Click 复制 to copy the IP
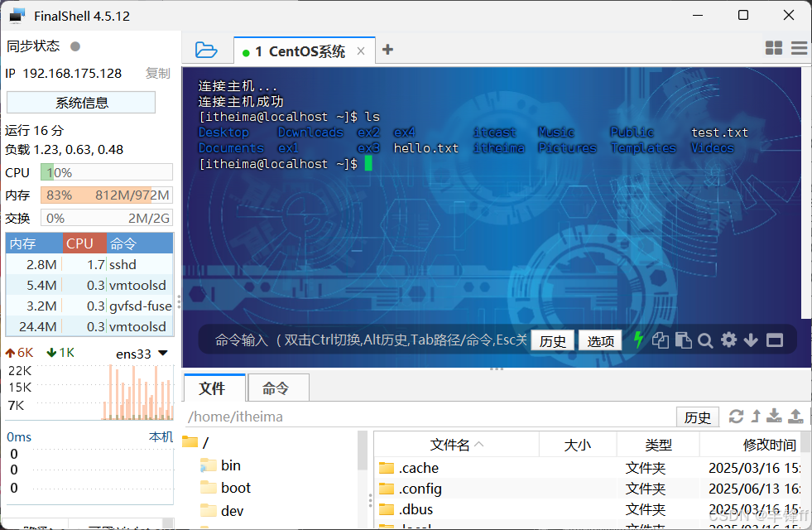This screenshot has height=530, width=812. 157,74
